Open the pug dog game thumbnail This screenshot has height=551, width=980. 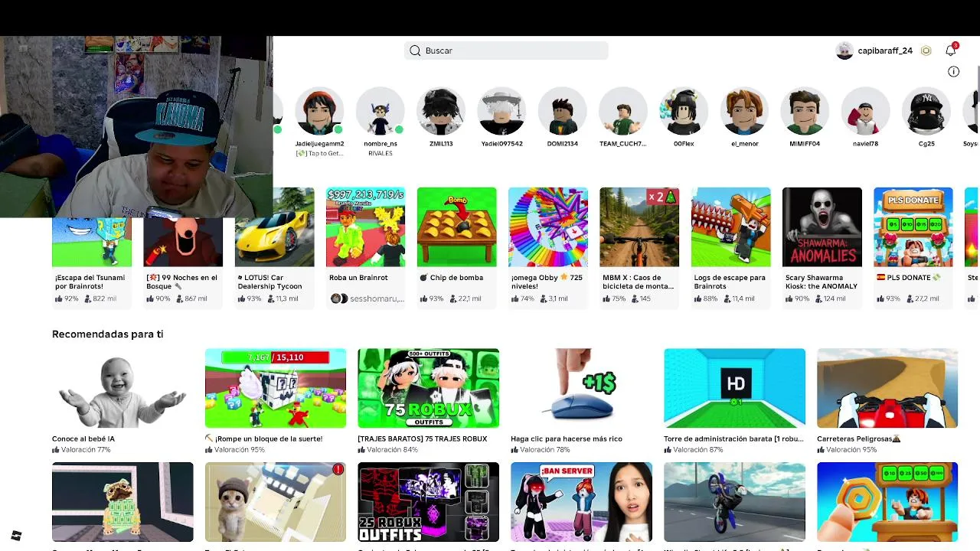click(122, 502)
